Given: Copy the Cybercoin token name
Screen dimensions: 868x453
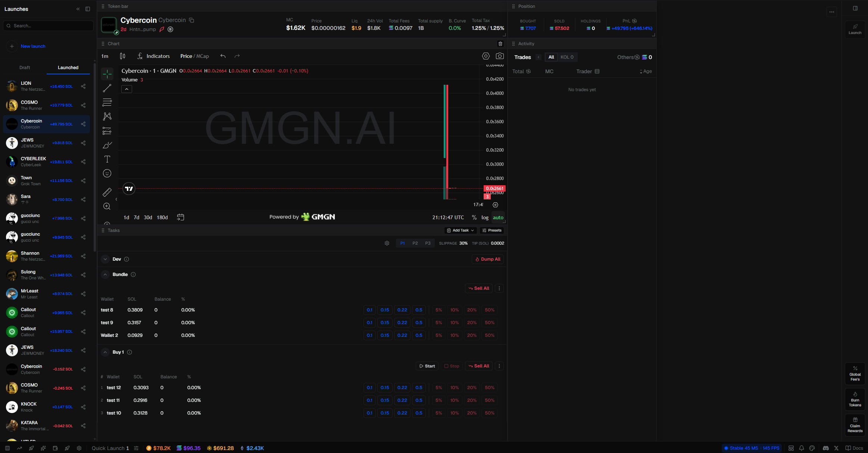Looking at the screenshot, I should pos(191,20).
